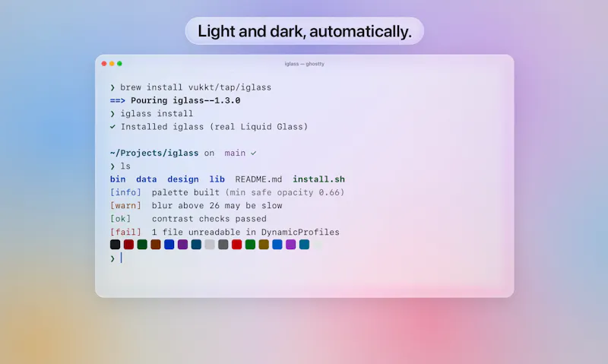Click the cyan teal swatch at row end
The image size is (608, 364).
click(x=305, y=245)
